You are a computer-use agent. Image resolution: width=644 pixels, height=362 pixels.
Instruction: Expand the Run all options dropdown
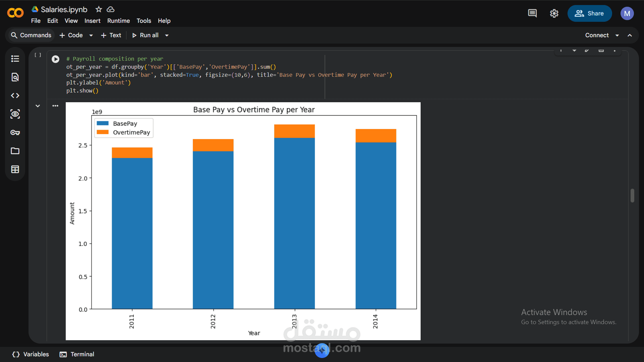pyautogui.click(x=167, y=35)
